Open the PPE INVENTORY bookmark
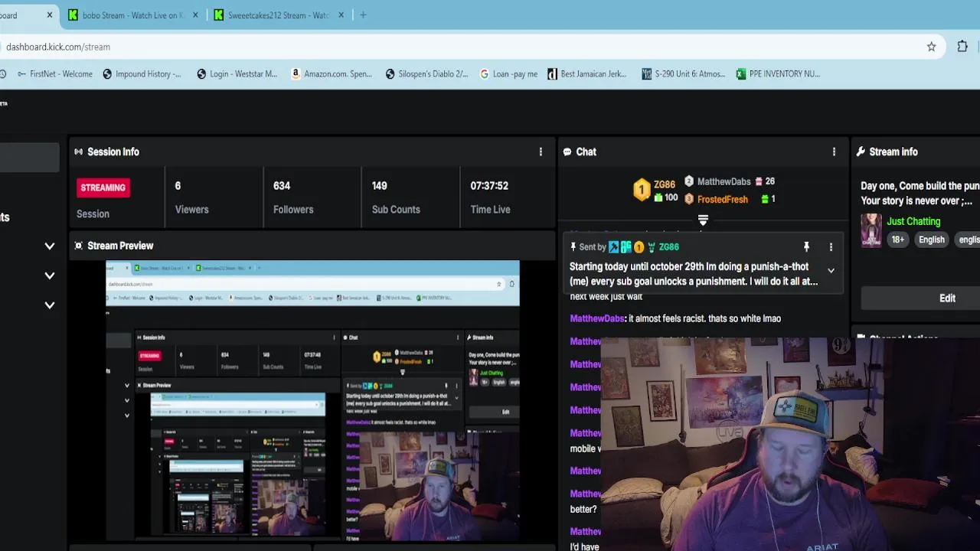Screen dimensions: 980x551 pyautogui.click(x=778, y=74)
